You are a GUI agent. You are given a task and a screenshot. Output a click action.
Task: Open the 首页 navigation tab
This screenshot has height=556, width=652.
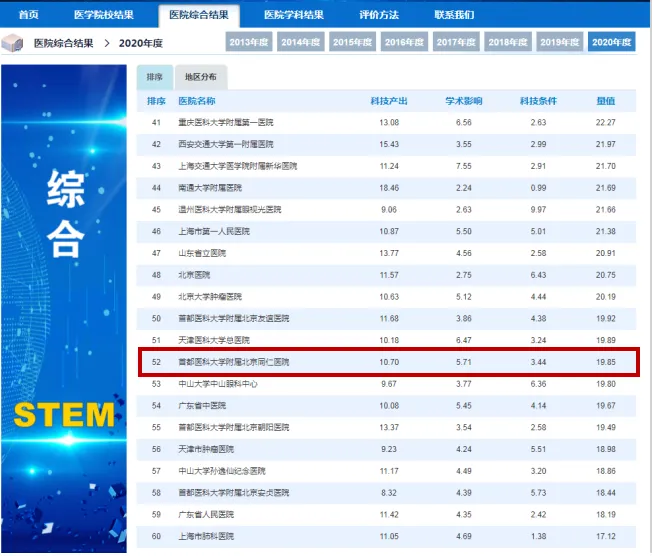tap(28, 15)
